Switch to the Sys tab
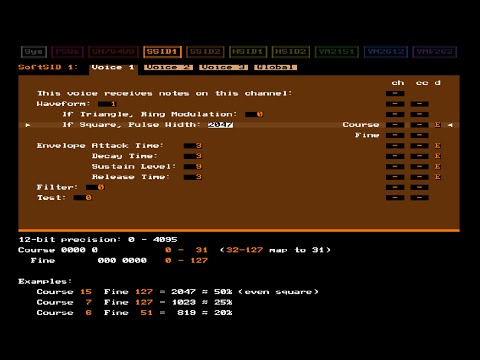The height and width of the screenshot is (360, 480). pos(34,52)
